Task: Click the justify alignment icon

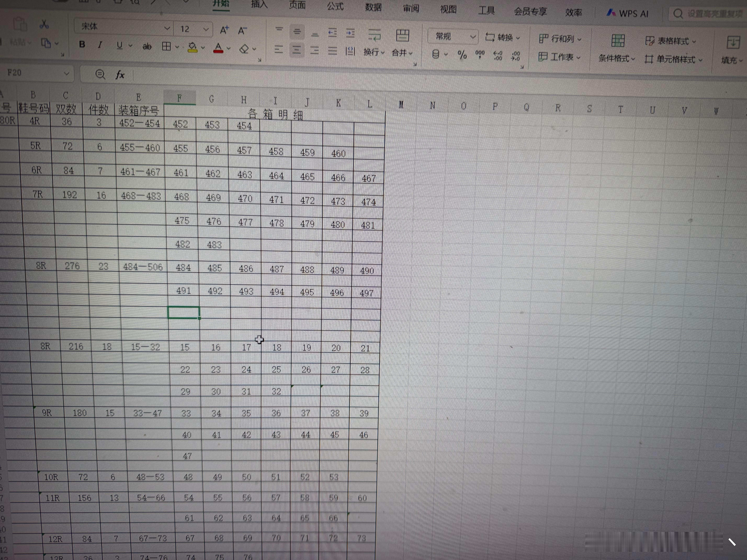Action: point(333,51)
